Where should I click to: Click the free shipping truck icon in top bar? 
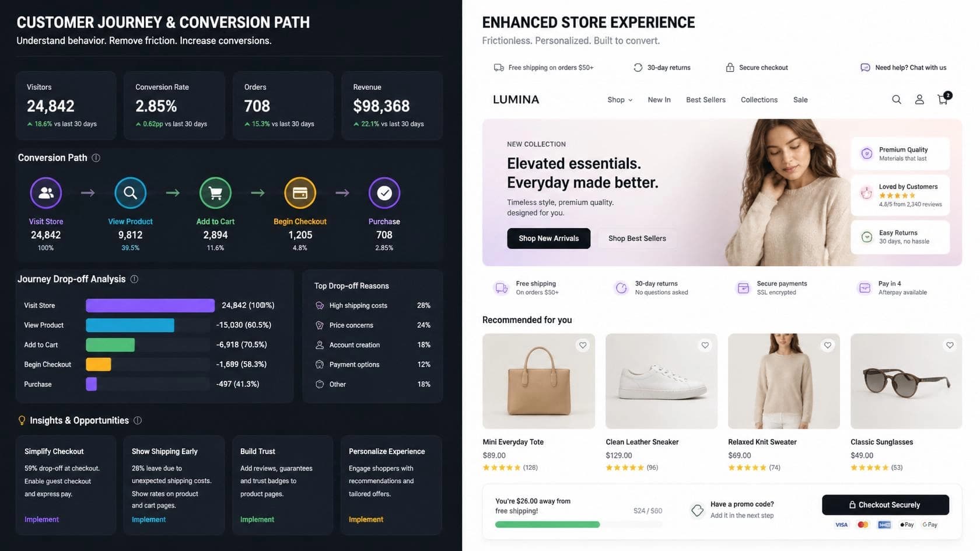499,68
